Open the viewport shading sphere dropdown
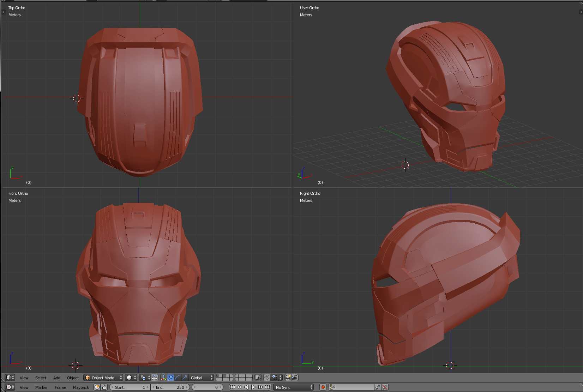 tap(131, 378)
